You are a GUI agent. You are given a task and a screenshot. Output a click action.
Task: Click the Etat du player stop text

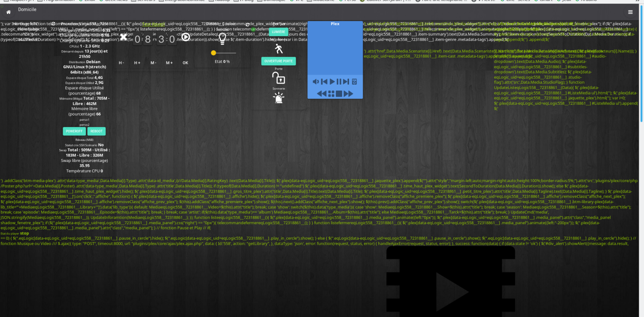[x=15, y=233]
